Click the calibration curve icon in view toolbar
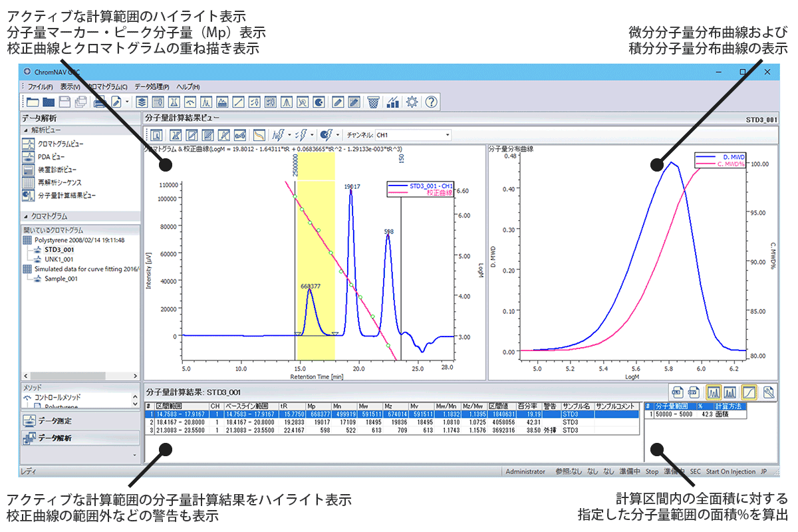 tap(259, 135)
